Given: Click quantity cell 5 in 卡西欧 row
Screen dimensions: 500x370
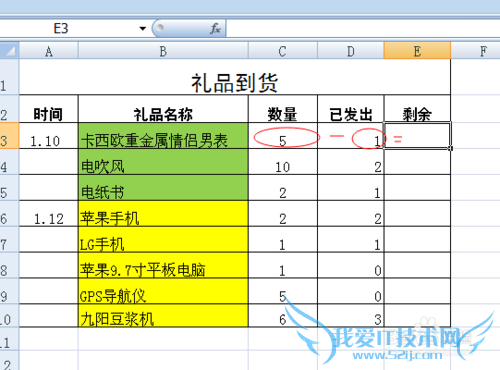Looking at the screenshot, I should click(283, 136).
